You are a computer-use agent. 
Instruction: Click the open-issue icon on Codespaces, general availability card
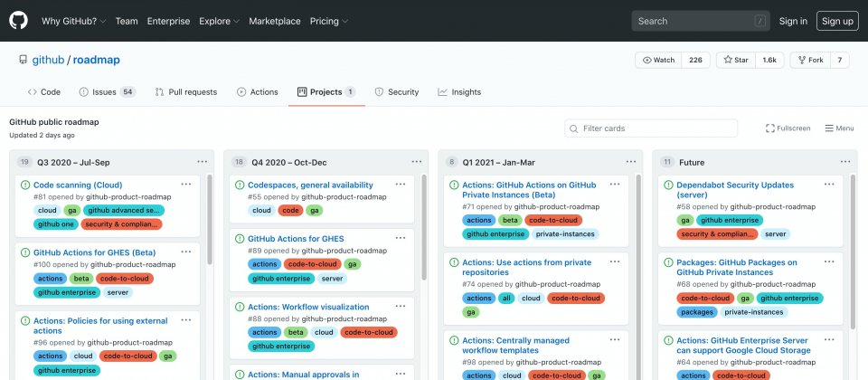(x=239, y=185)
